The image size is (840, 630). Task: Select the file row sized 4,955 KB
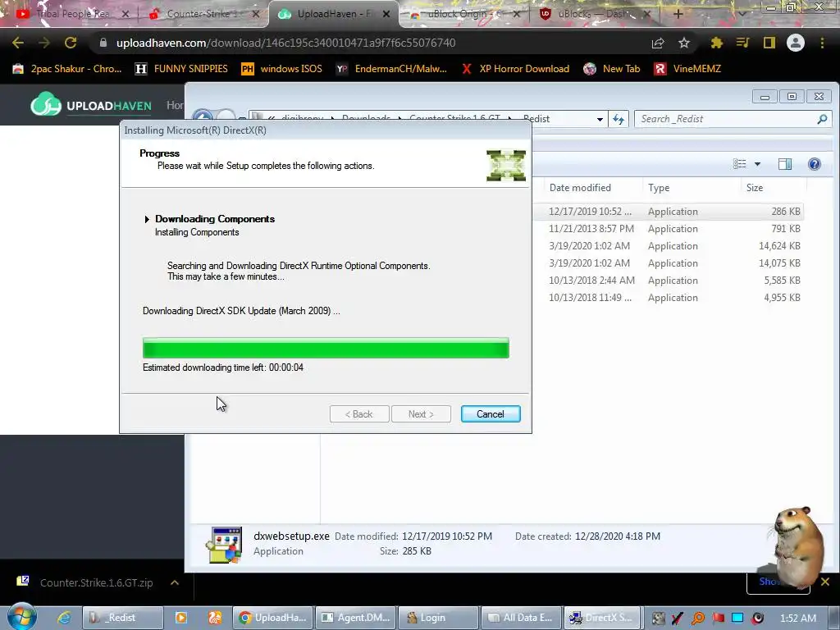coord(669,297)
